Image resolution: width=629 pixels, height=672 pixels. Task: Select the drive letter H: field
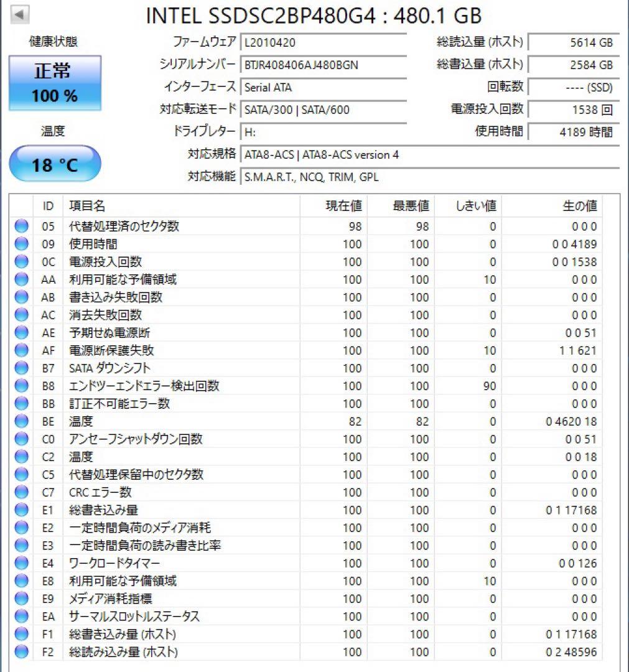[324, 132]
